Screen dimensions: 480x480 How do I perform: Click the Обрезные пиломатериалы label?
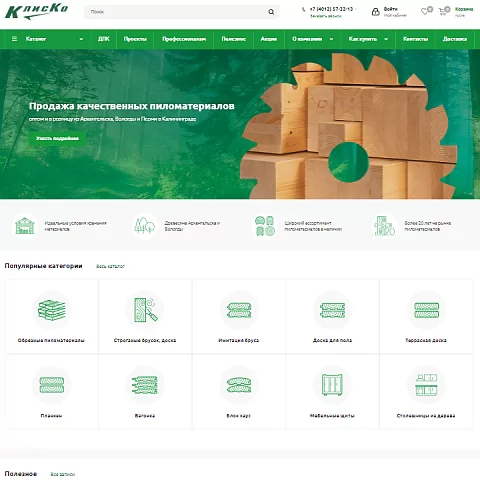coord(51,340)
